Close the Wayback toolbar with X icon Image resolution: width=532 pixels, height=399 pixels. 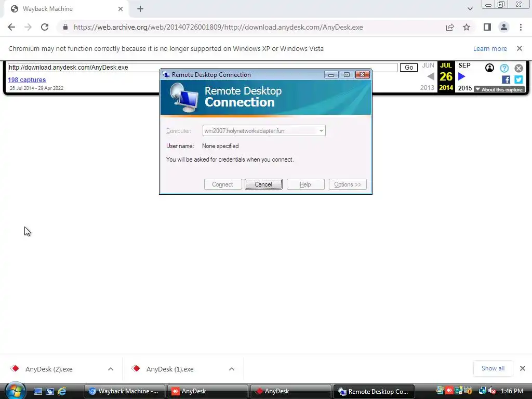coord(518,68)
